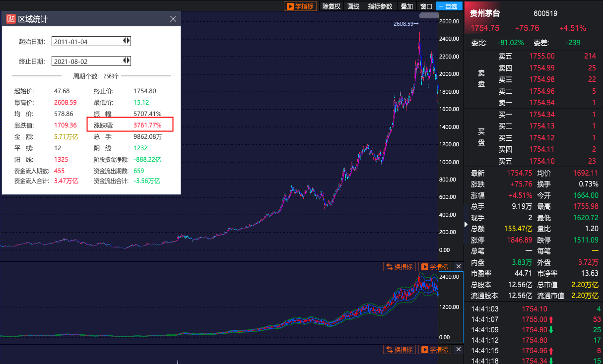Open 指标参数 settings
This screenshot has height=364, width=603.
point(380,6)
